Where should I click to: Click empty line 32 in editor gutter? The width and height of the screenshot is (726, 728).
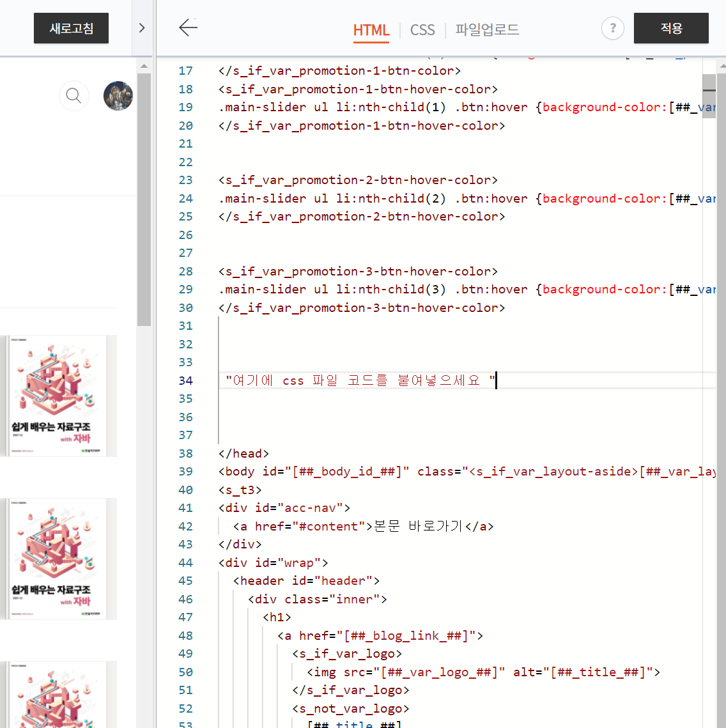[186, 345]
